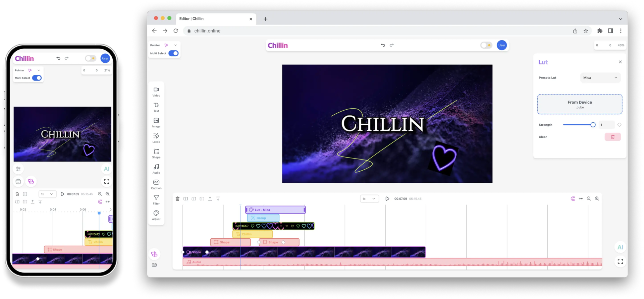The image size is (644, 299).
Task: Expand the Pointer tool dropdown chevron on desktop
Action: [175, 45]
